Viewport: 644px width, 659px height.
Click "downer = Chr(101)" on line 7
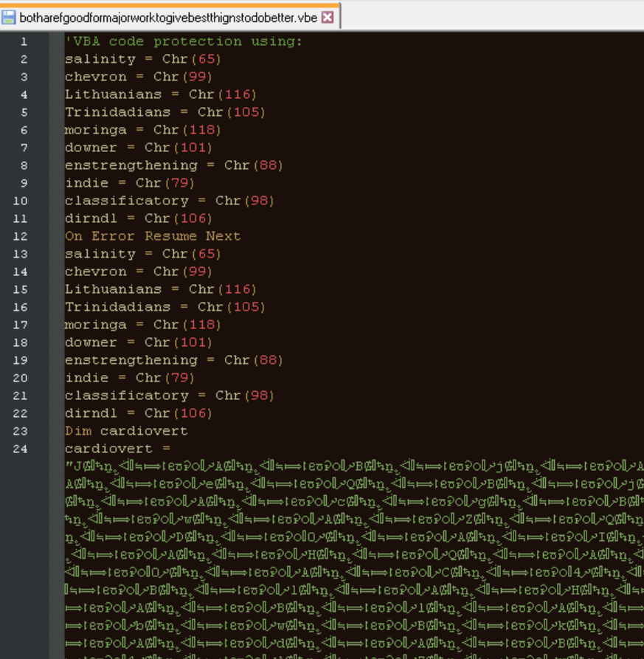(139, 148)
